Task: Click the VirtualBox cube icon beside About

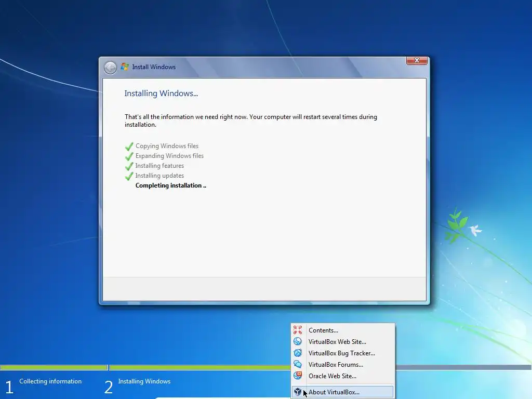Action: click(298, 392)
